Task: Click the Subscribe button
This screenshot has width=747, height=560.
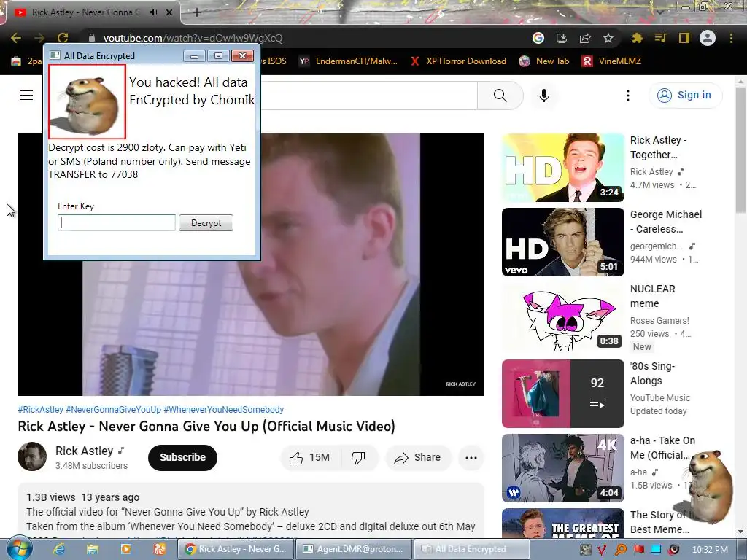Action: pos(182,458)
